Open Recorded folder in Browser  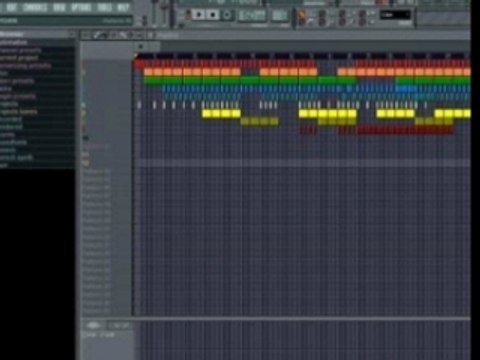pos(11,119)
